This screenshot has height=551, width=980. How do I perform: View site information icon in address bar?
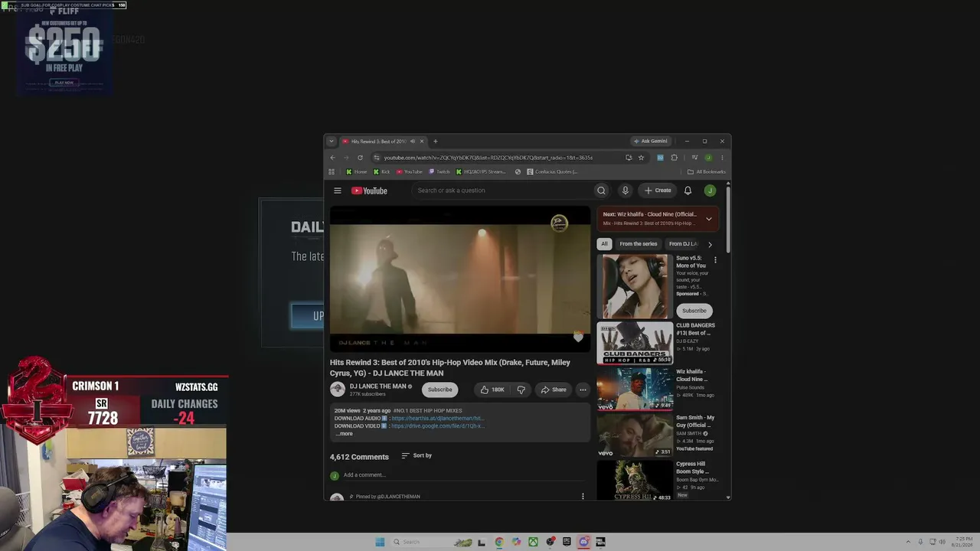(x=376, y=158)
